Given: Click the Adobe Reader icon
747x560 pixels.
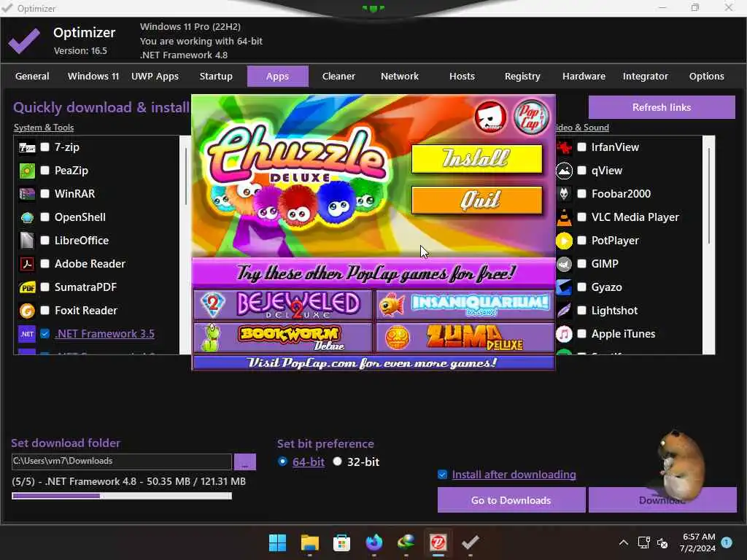Looking at the screenshot, I should pos(27,264).
